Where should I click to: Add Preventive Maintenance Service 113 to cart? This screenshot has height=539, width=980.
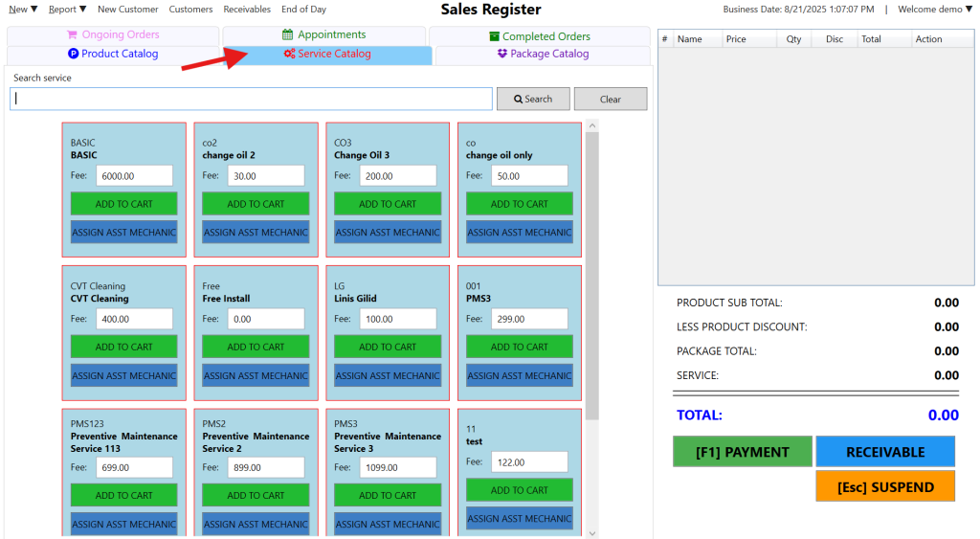point(123,495)
